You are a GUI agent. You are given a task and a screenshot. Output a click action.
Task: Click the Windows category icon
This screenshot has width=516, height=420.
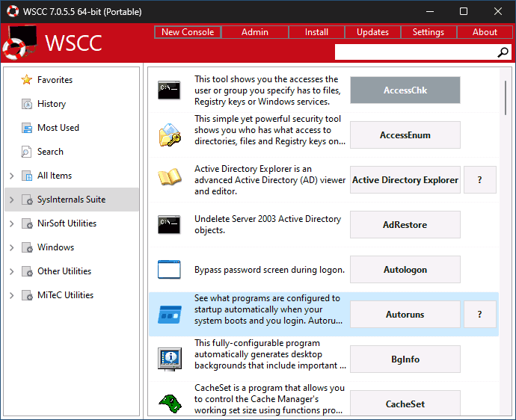tap(27, 247)
